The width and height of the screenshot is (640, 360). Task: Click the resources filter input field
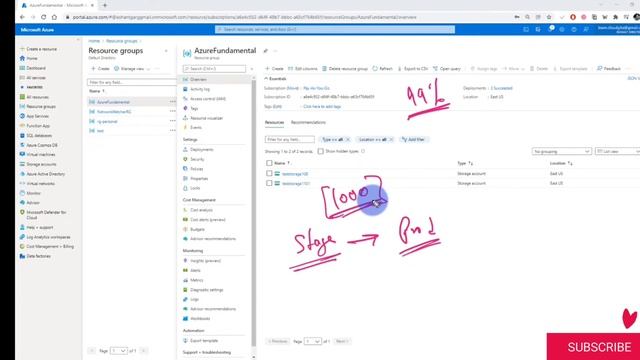(289, 140)
